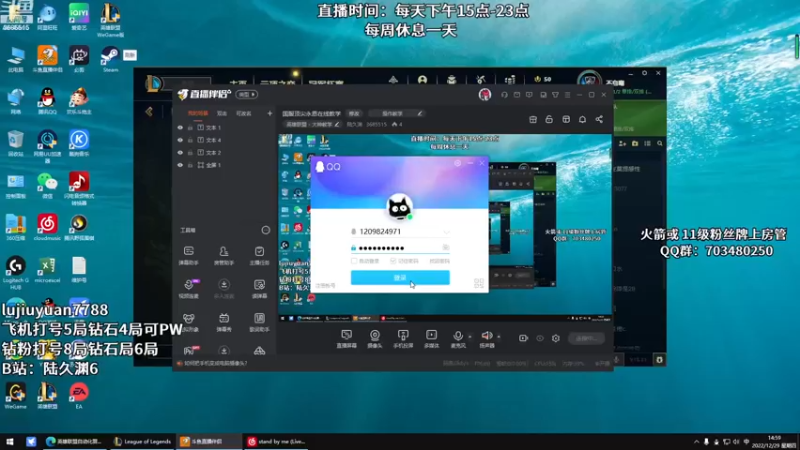Viewport: 800px width, 450px height.
Task: Click the 腾讯QQ penguin desktop icon
Action: (47, 101)
